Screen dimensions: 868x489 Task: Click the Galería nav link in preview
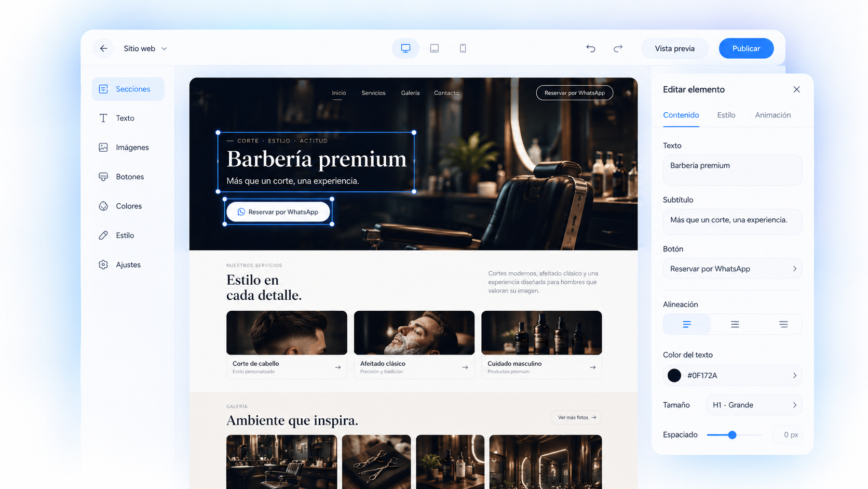pos(410,93)
